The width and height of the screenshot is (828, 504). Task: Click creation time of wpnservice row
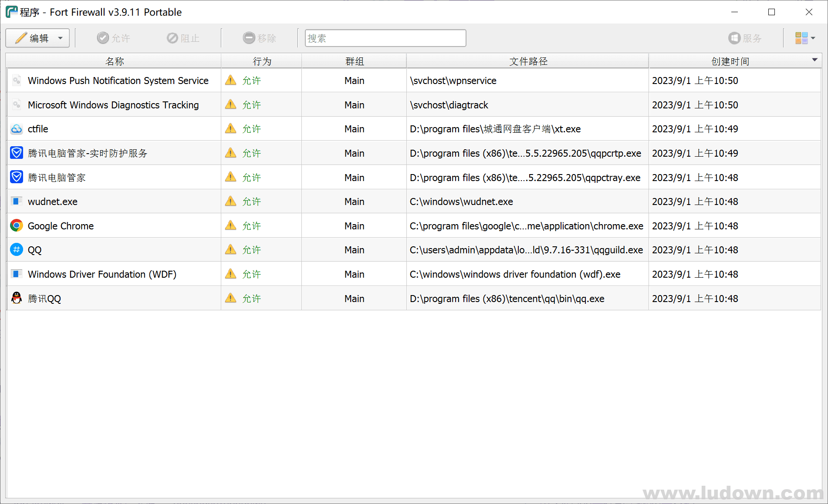click(695, 81)
